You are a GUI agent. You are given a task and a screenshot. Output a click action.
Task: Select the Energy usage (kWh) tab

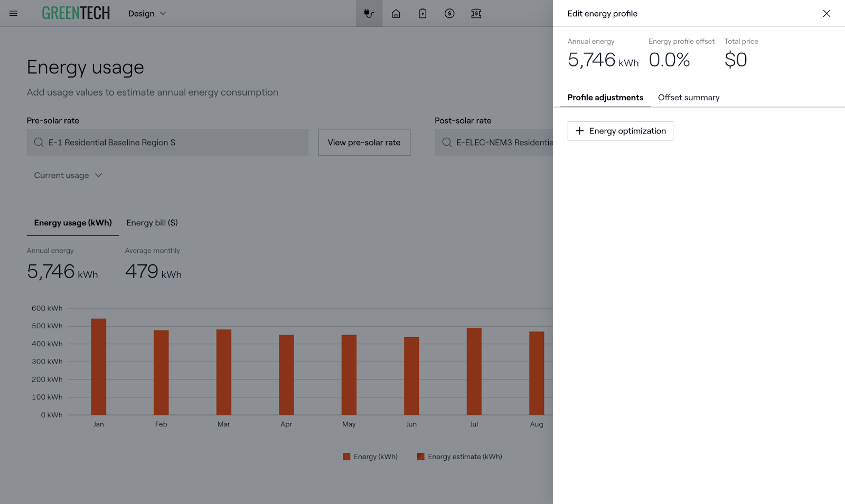[x=73, y=223]
